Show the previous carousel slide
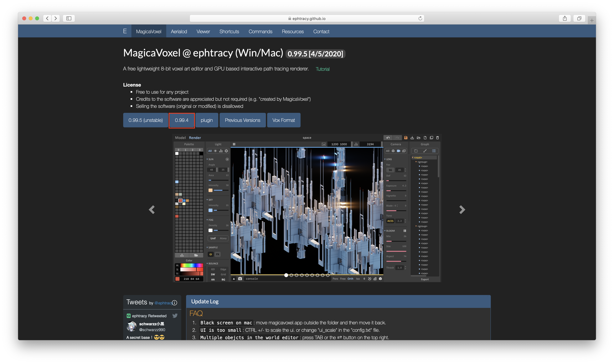 point(152,209)
